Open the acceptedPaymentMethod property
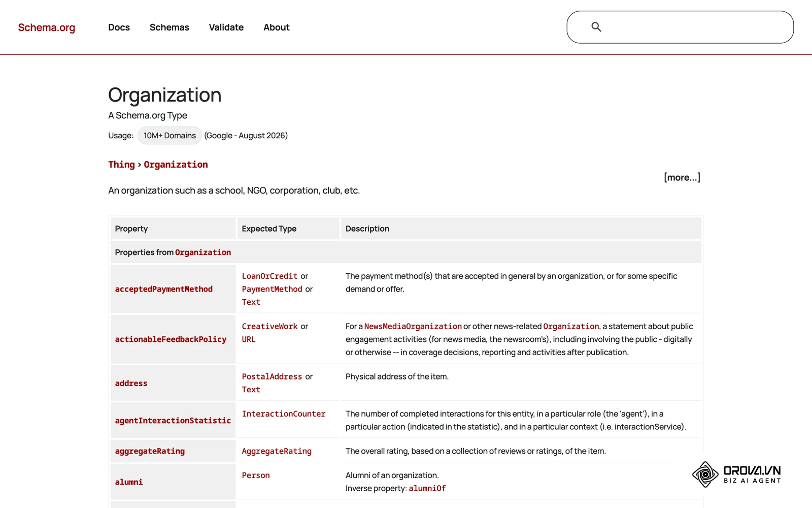The width and height of the screenshot is (812, 508). (x=164, y=289)
